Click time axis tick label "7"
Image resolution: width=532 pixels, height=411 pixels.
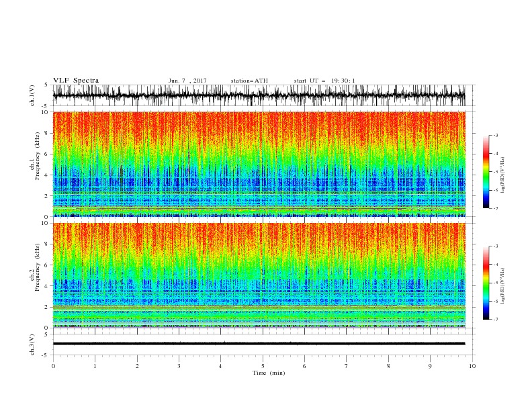coord(347,366)
